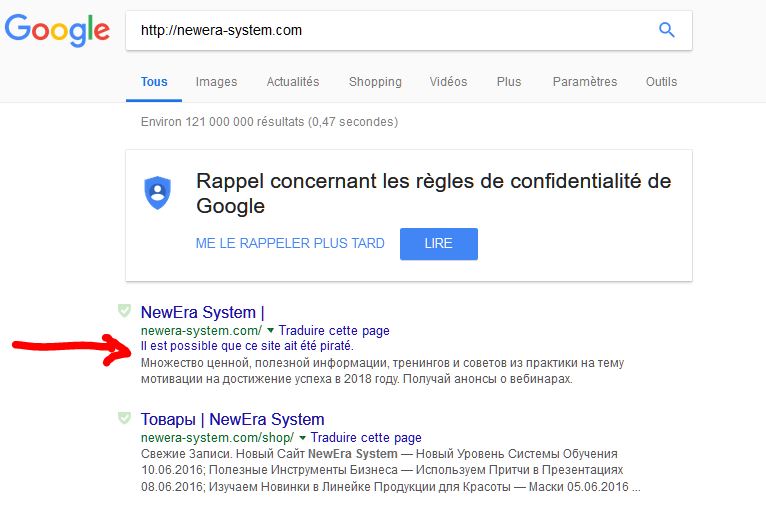Click the LIRE button
Viewport: 766px width, 506px height.
pyautogui.click(x=439, y=244)
